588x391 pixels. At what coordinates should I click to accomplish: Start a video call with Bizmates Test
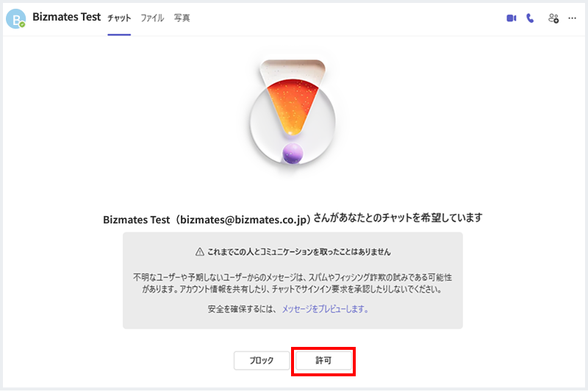[511, 18]
